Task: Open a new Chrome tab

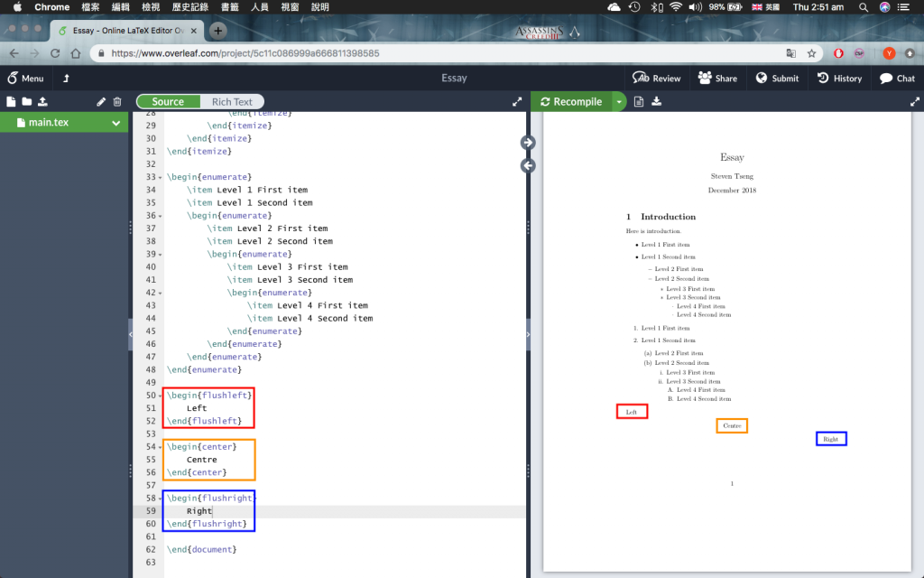Action: click(x=217, y=30)
